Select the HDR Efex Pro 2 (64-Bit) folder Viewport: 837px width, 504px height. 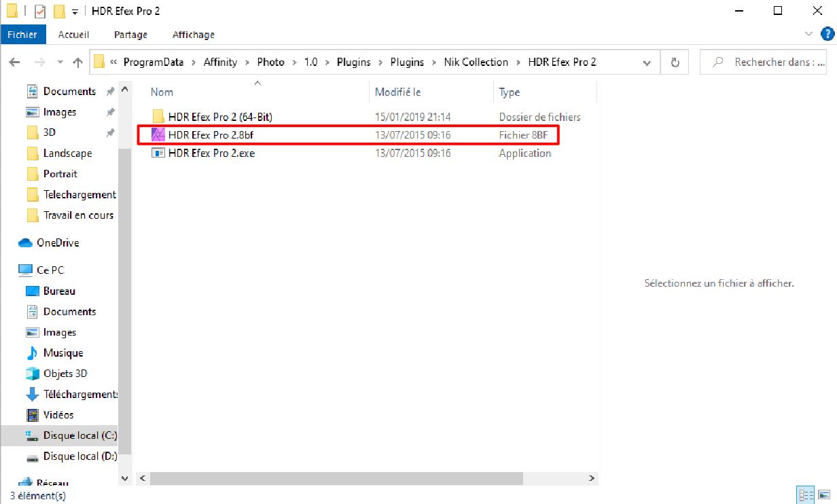(220, 117)
